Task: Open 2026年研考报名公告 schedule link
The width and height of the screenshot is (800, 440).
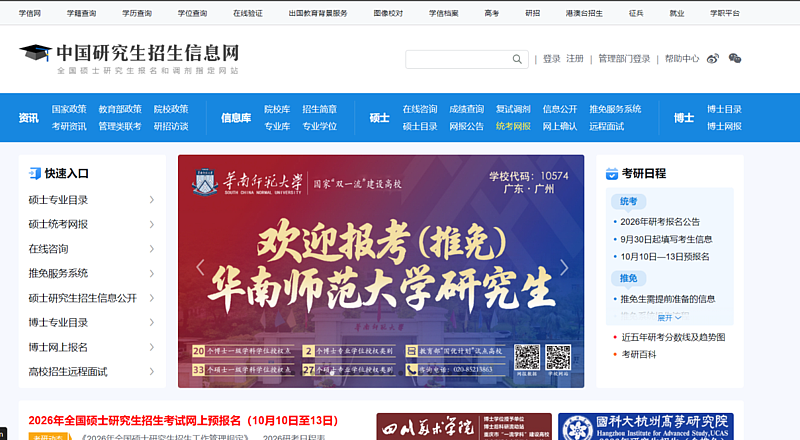Action: tap(660, 222)
